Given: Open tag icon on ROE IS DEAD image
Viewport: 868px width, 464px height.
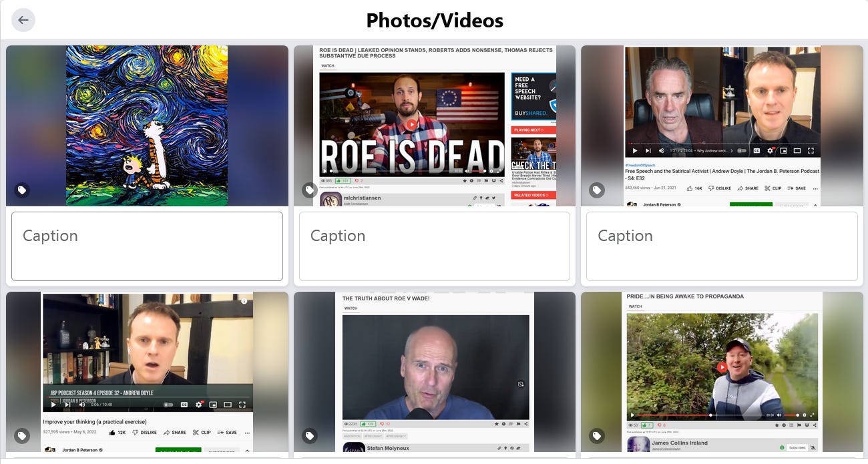Looking at the screenshot, I should point(310,190).
